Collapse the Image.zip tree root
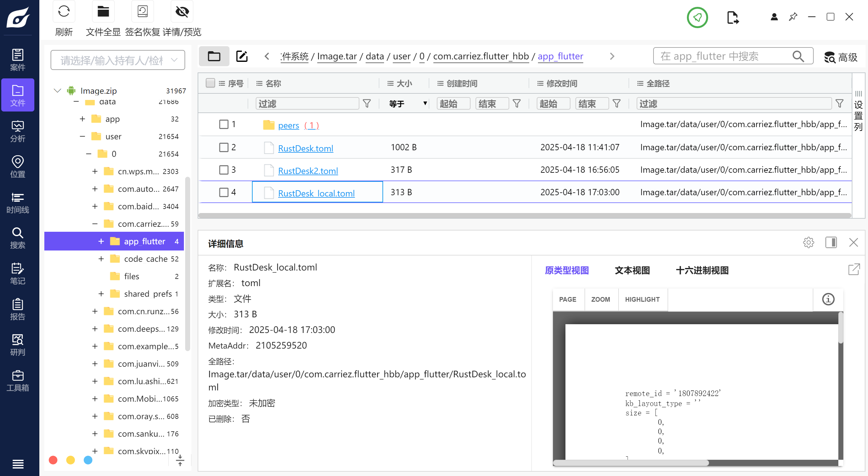The width and height of the screenshot is (868, 476). [58, 90]
